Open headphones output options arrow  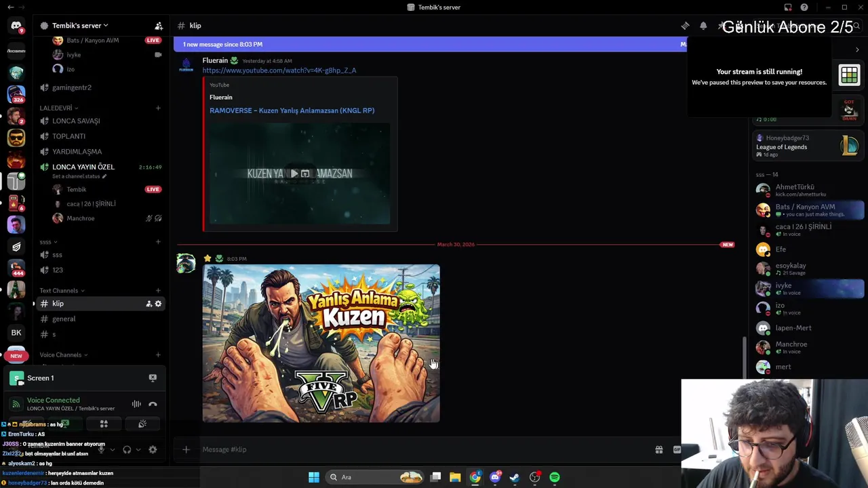tap(138, 449)
